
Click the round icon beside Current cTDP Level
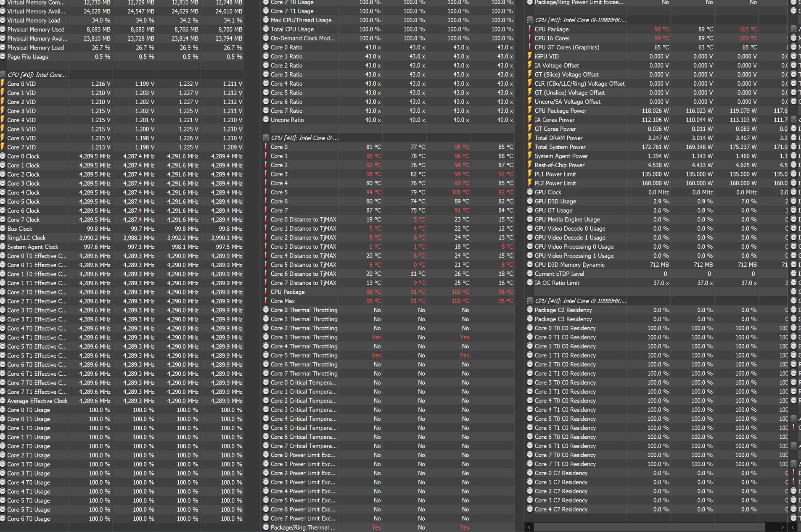tap(530, 274)
